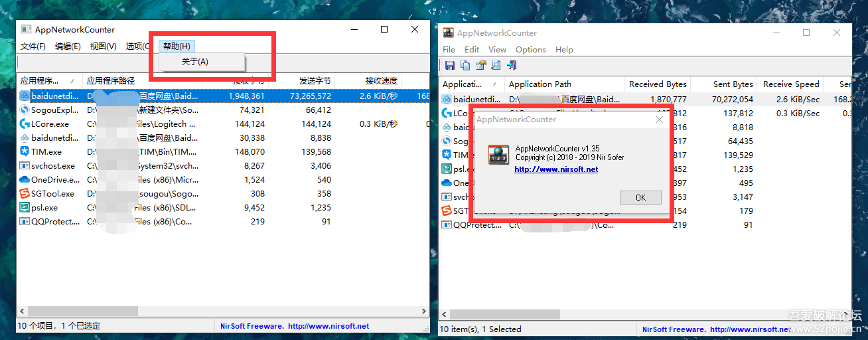
Task: Click horizontal scrollbar thumb in Chinese window
Action: coord(83,311)
